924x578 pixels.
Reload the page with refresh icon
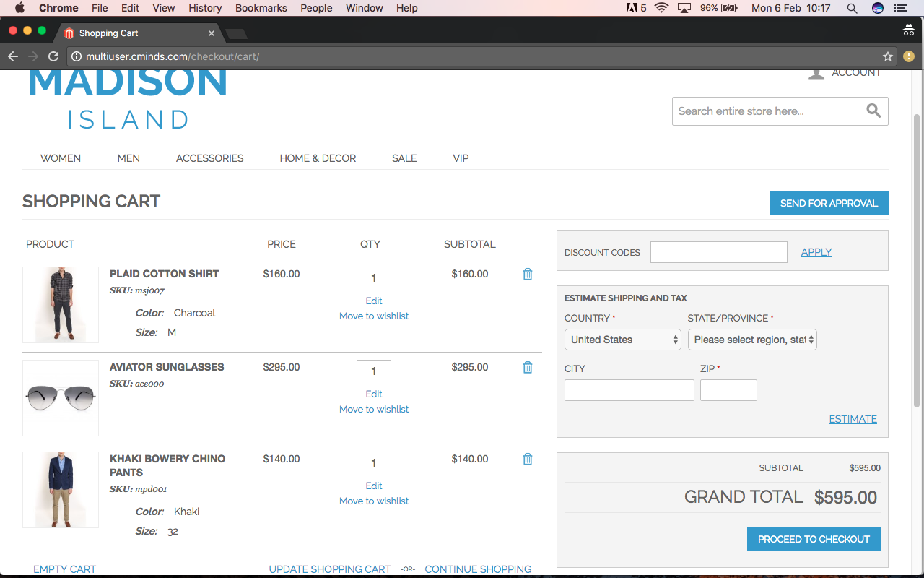click(x=53, y=56)
